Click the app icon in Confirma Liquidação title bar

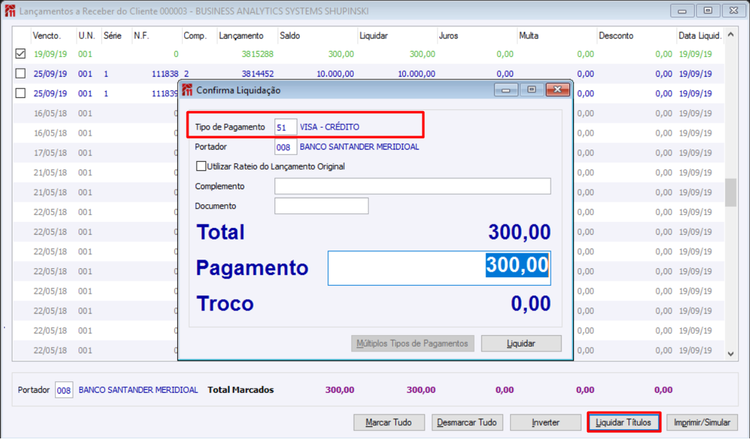[x=187, y=90]
